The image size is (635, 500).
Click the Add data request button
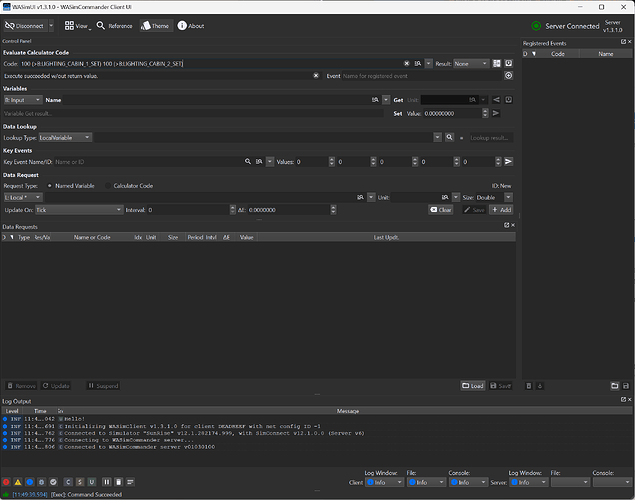(x=501, y=210)
